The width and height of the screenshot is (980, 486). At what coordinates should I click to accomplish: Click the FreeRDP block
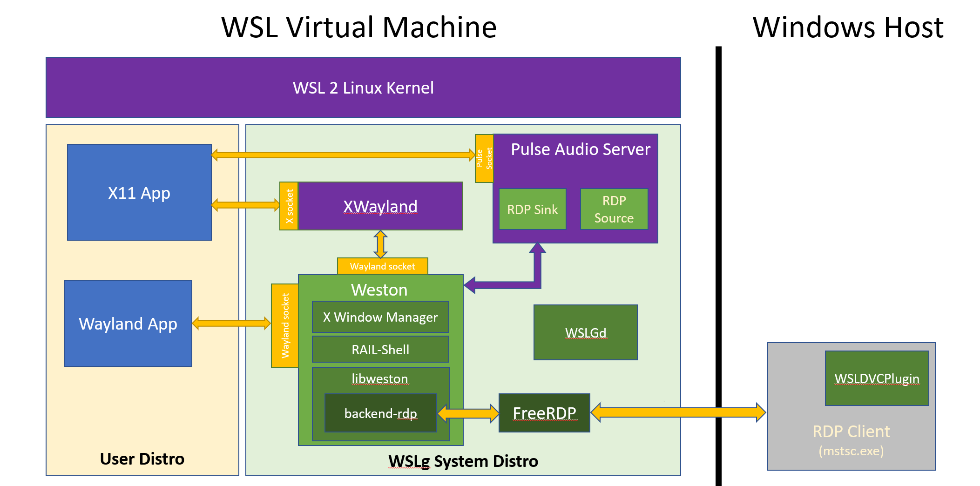(x=544, y=413)
